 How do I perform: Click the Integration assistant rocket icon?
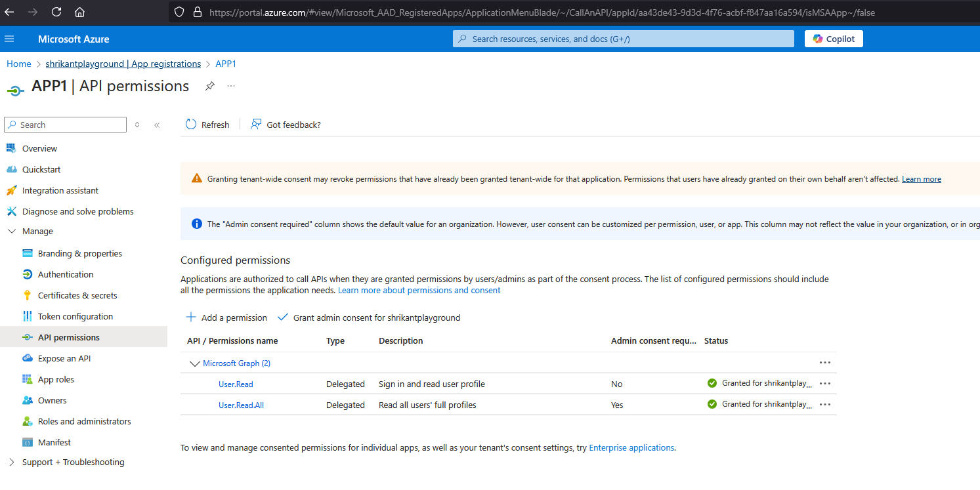coord(11,190)
